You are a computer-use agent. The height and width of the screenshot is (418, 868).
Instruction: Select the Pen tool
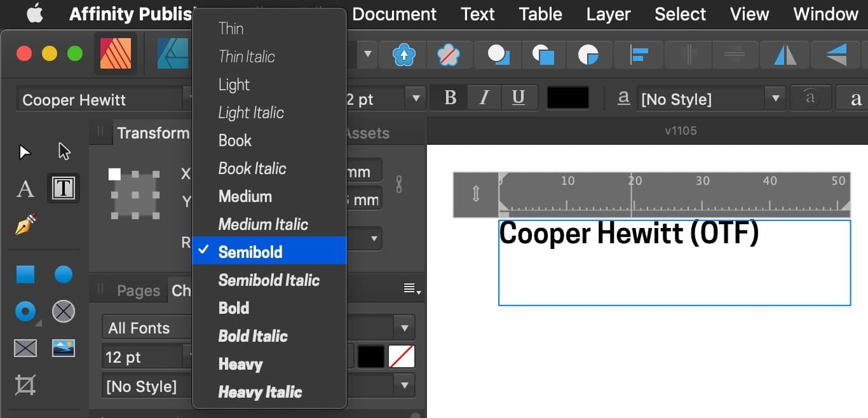[25, 224]
